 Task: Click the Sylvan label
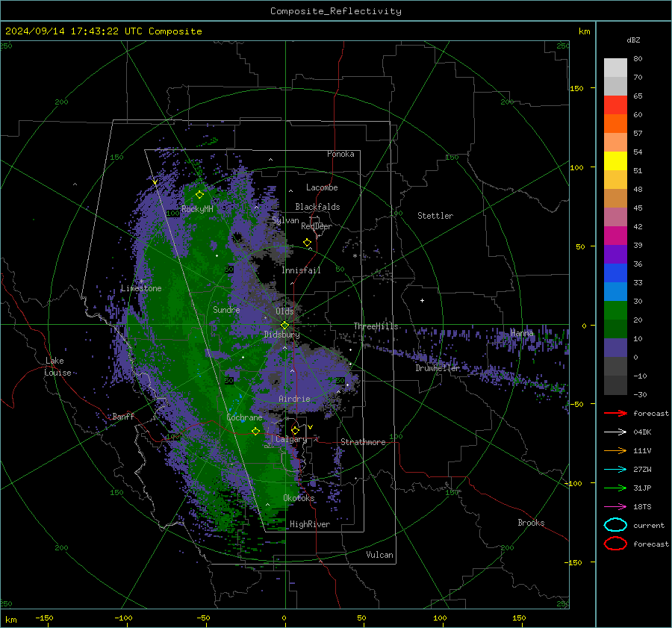pyautogui.click(x=286, y=220)
